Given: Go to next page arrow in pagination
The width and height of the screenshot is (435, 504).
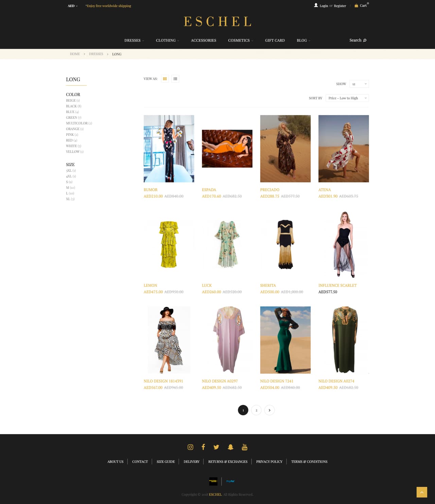Looking at the screenshot, I should click(269, 410).
